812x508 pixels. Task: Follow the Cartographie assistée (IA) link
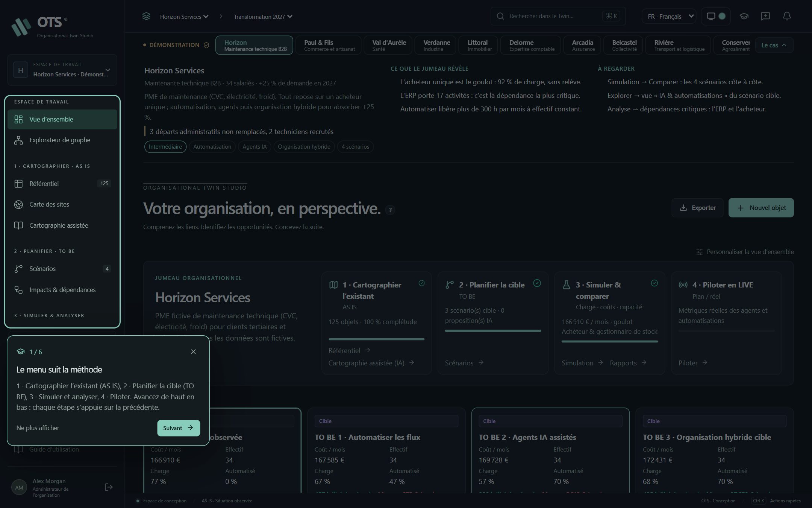pos(371,363)
